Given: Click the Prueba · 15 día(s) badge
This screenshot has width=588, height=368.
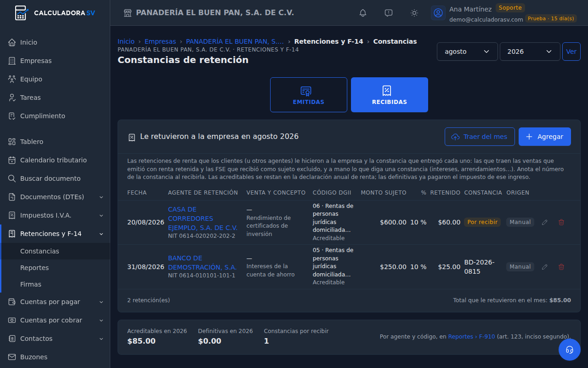Looking at the screenshot, I should pyautogui.click(x=551, y=18).
